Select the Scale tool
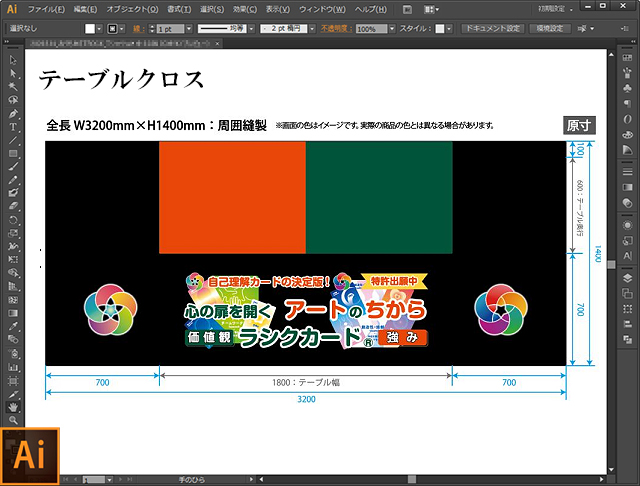 (x=13, y=233)
